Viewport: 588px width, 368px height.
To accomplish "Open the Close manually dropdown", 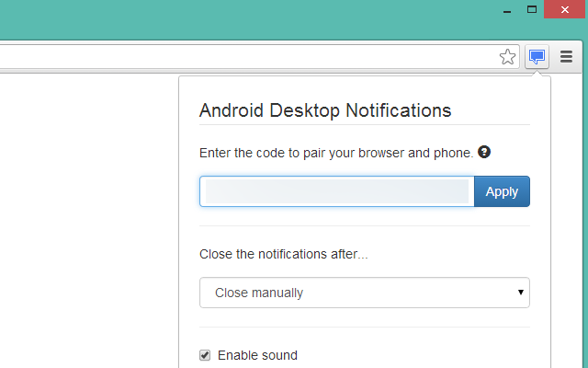I will [x=365, y=293].
